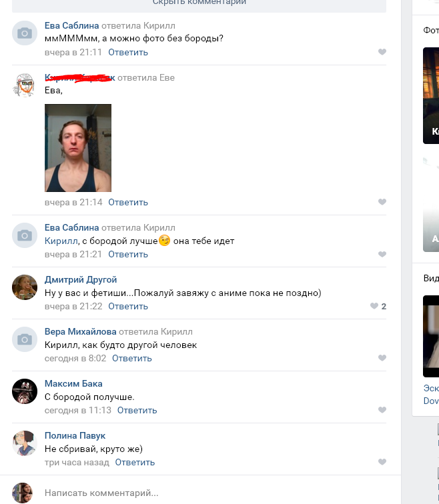Like Ева Саблина's comment about фото без бороды
This screenshot has width=439, height=504.
click(x=382, y=52)
